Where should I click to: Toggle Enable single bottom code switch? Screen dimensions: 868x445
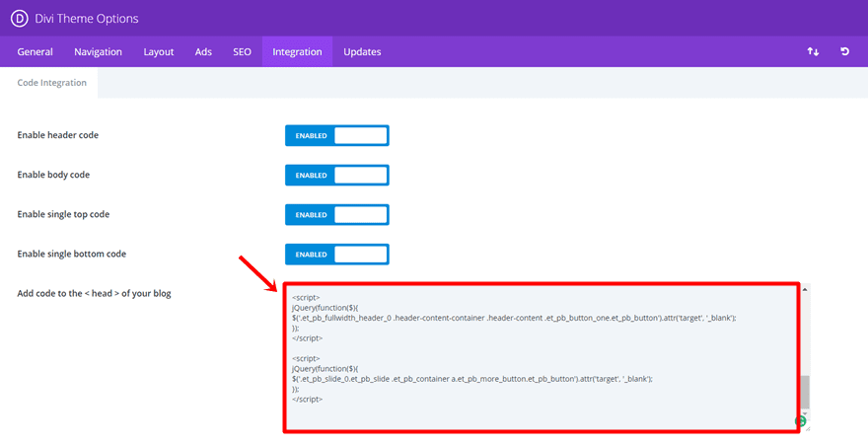pyautogui.click(x=337, y=255)
